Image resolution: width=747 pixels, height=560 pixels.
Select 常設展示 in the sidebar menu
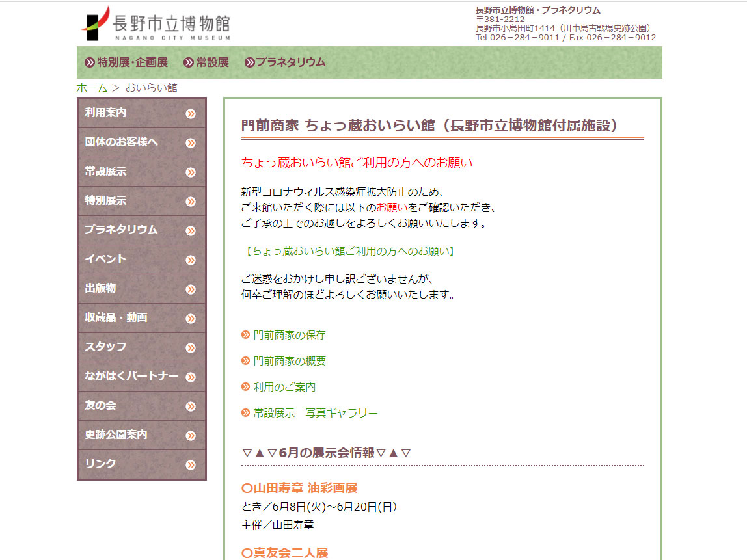[x=141, y=172]
